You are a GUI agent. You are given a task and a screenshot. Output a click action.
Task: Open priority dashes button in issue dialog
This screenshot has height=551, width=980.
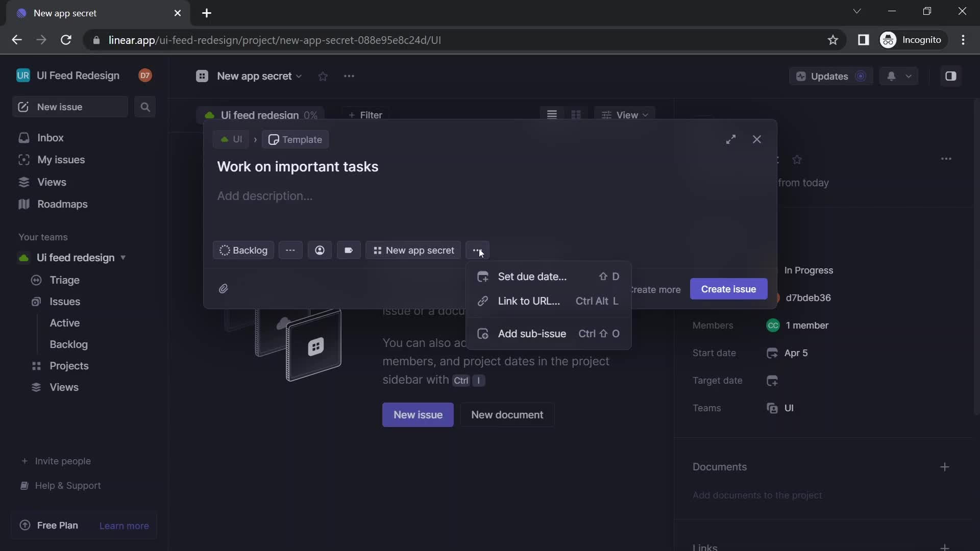(x=290, y=251)
